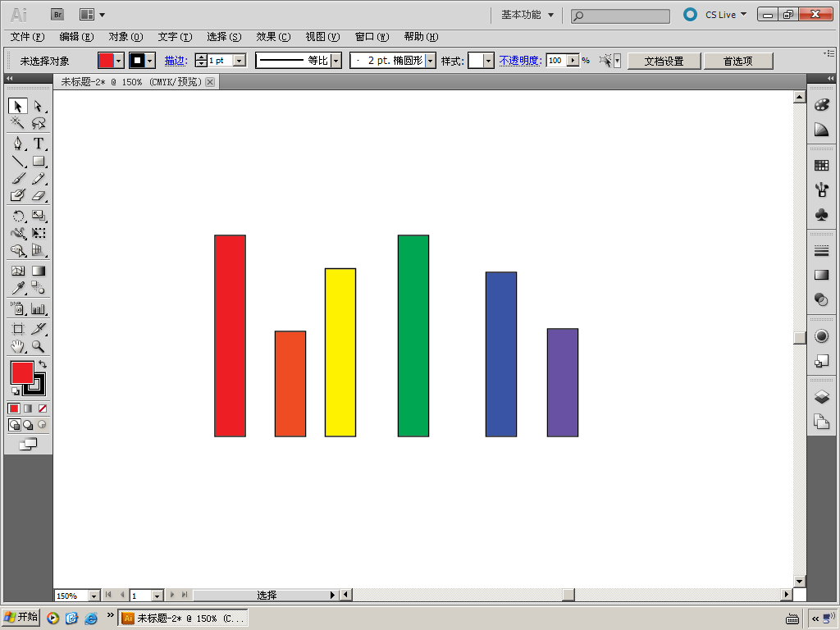Choose the Column Graph tool
The height and width of the screenshot is (630, 840).
[38, 308]
